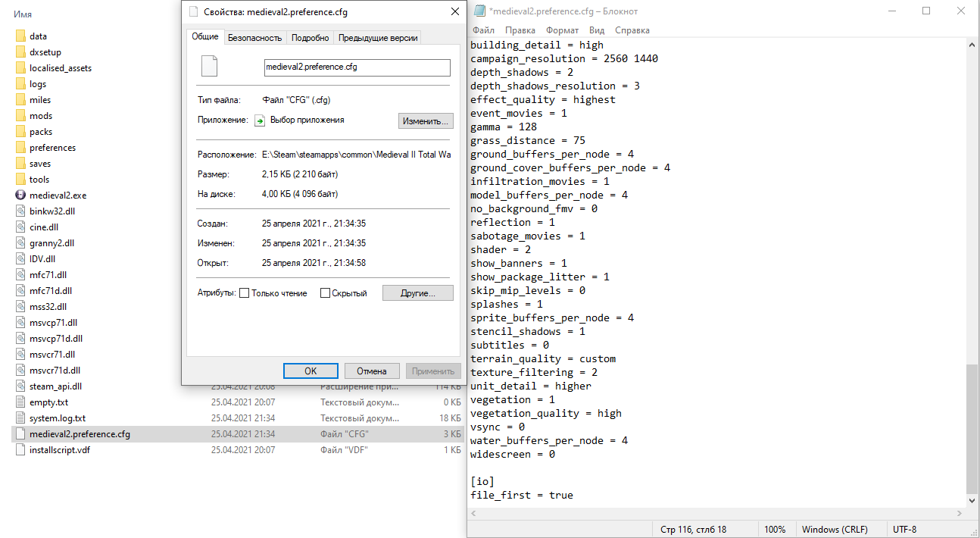Click the granny2.dll file icon
The height and width of the screenshot is (538, 980).
point(20,242)
